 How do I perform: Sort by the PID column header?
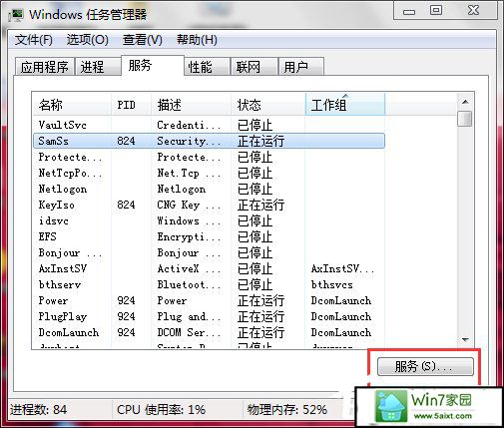pos(131,105)
